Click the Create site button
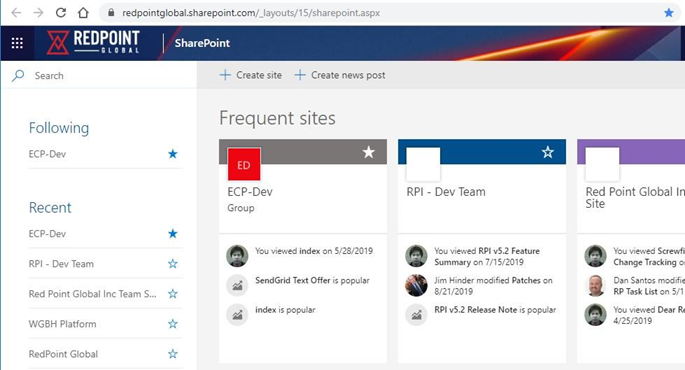The image size is (685, 370). point(251,75)
